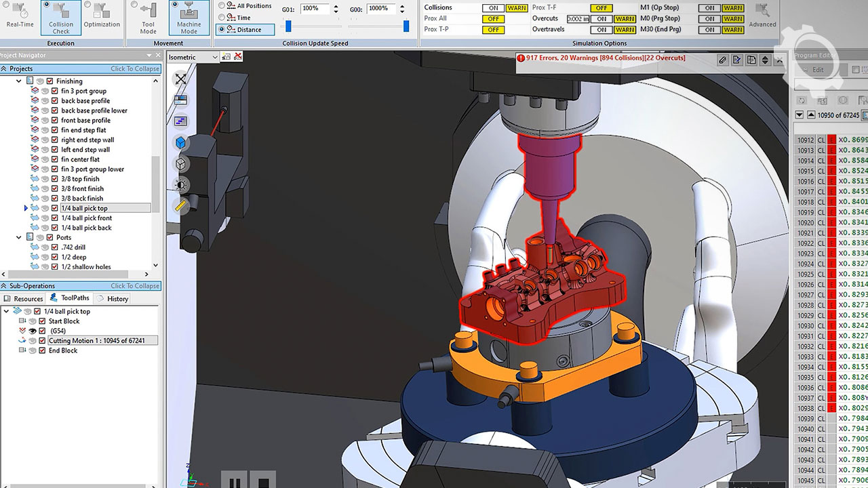Click the Optimization execution icon
868x488 pixels.
pos(102,18)
